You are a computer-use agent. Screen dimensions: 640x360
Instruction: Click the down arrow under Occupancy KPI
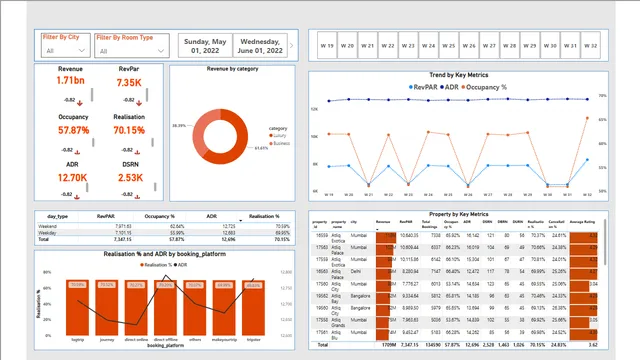click(x=77, y=152)
